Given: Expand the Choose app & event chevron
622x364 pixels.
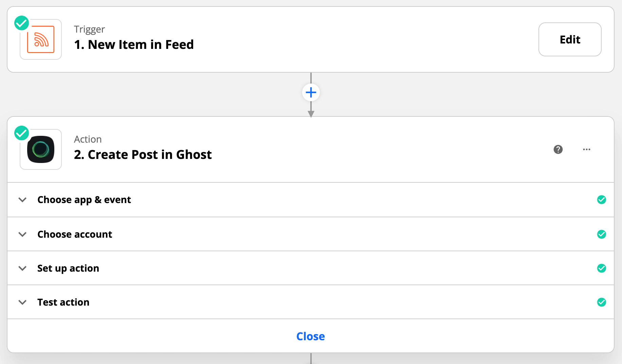Looking at the screenshot, I should (x=22, y=200).
